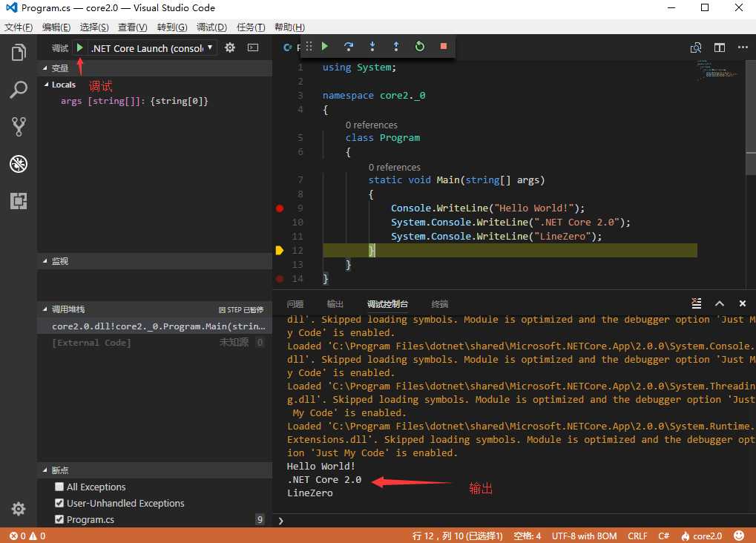Click the feedback smiley in status bar
The width and height of the screenshot is (756, 543).
(x=739, y=536)
